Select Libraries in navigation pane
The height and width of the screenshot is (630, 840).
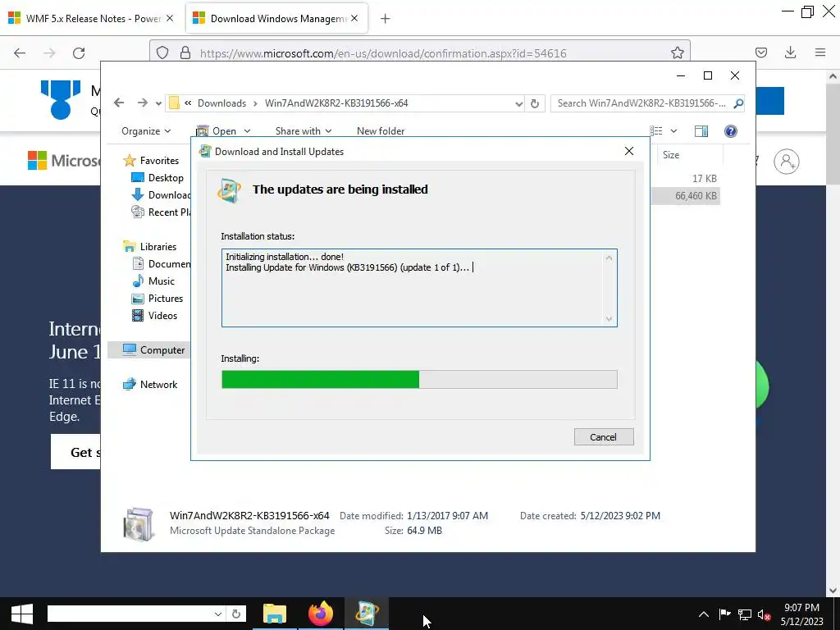[x=151, y=247]
